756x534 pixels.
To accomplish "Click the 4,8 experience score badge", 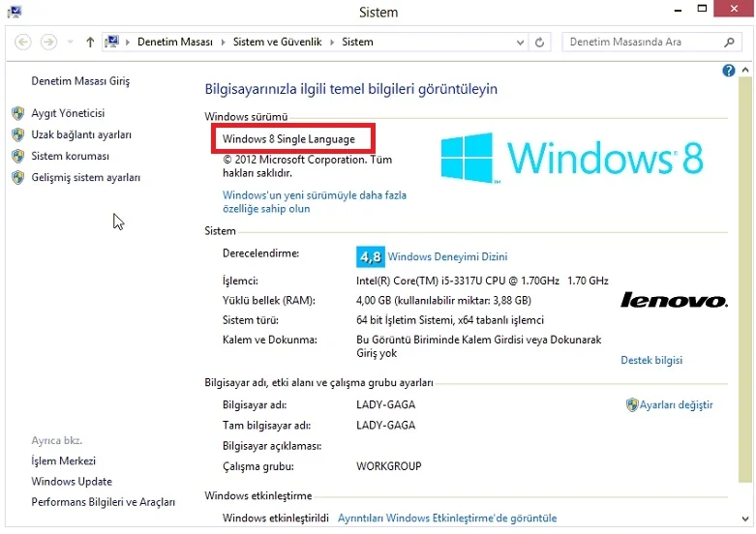I will point(371,256).
